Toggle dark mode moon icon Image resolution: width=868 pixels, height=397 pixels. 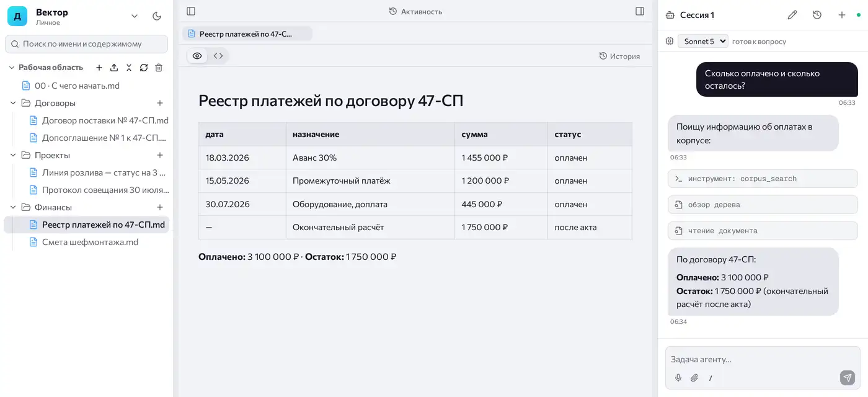(x=157, y=16)
